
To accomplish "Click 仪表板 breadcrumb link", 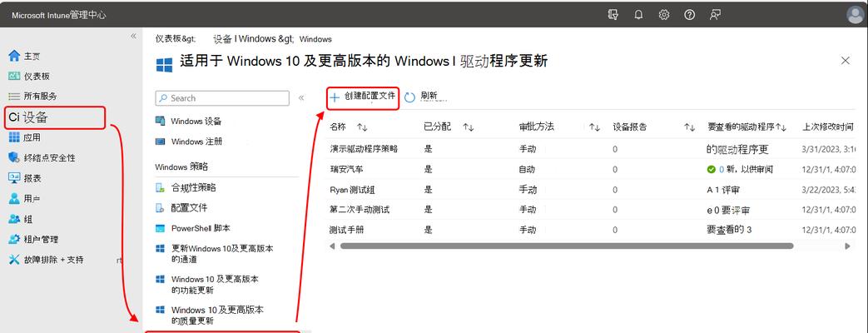I will tap(176, 39).
